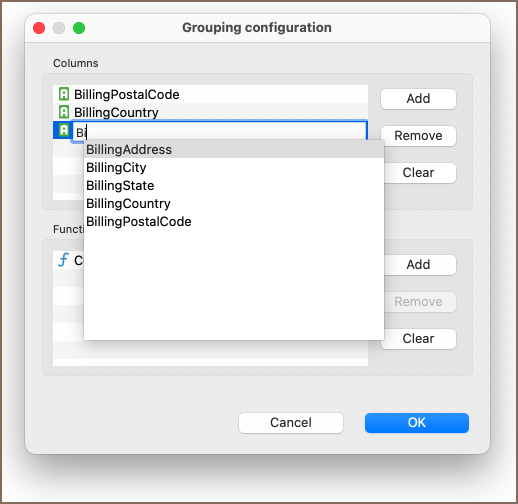Select the BillingPostalCode row in the Columns list
518x504 pixels.
tap(210, 94)
